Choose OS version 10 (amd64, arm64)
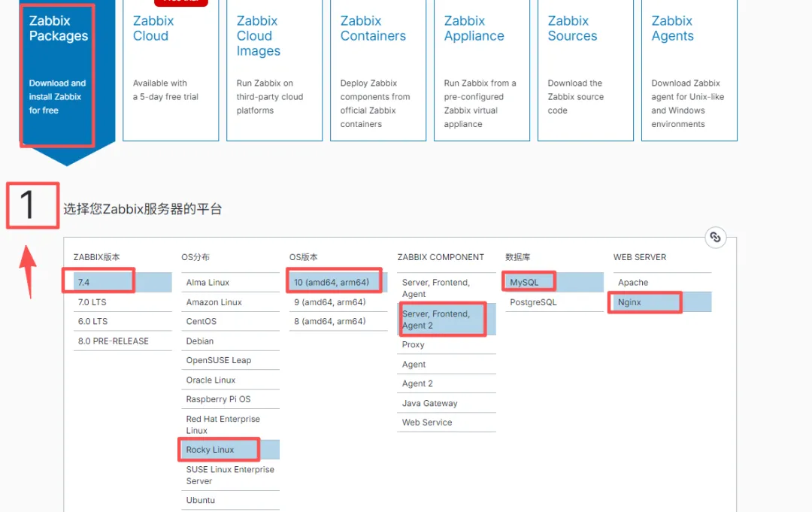 tap(338, 282)
